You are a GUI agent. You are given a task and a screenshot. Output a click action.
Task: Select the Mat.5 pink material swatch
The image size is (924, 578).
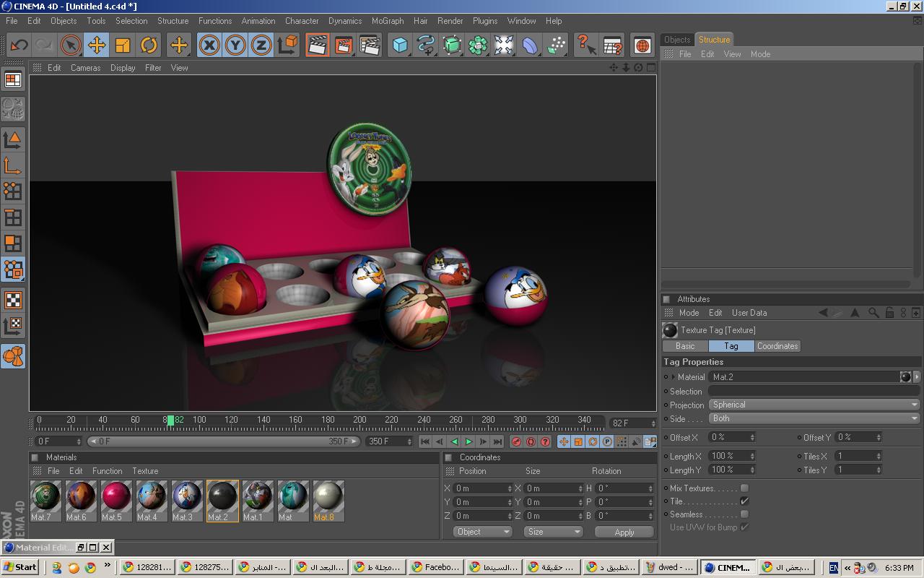click(x=116, y=501)
